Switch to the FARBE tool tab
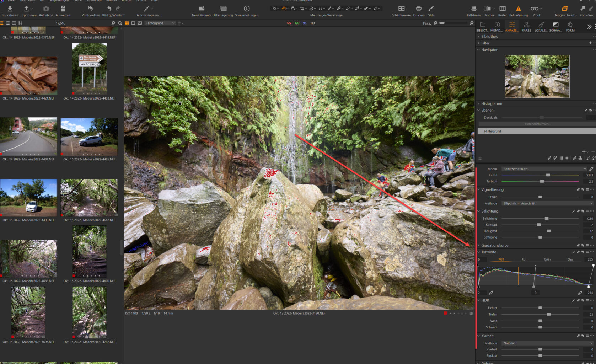 tap(526, 27)
